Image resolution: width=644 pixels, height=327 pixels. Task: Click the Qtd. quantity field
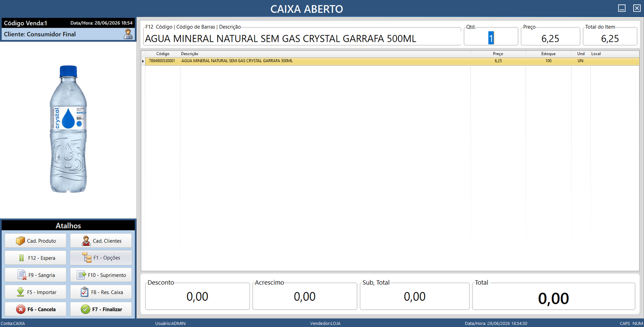491,38
